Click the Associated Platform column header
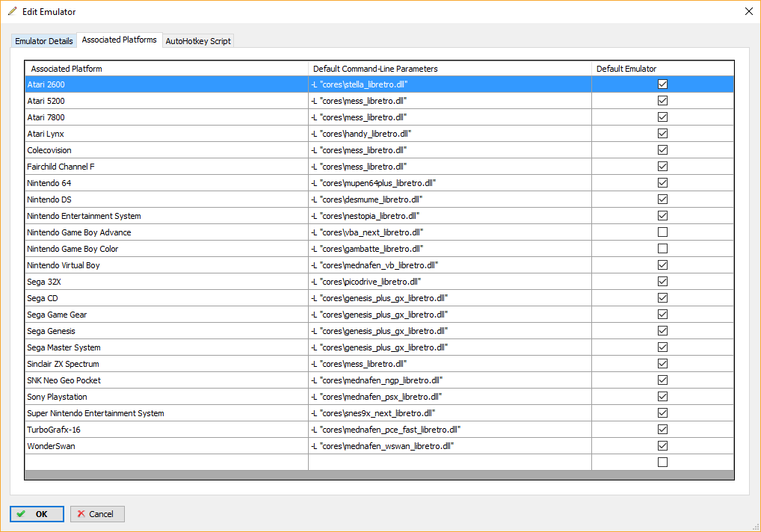Viewport: 761px width, 532px height. (167, 69)
